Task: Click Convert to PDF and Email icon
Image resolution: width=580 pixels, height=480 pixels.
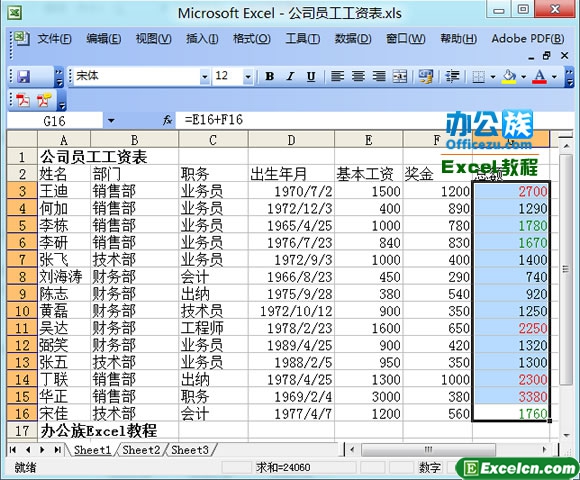Action: (43, 100)
